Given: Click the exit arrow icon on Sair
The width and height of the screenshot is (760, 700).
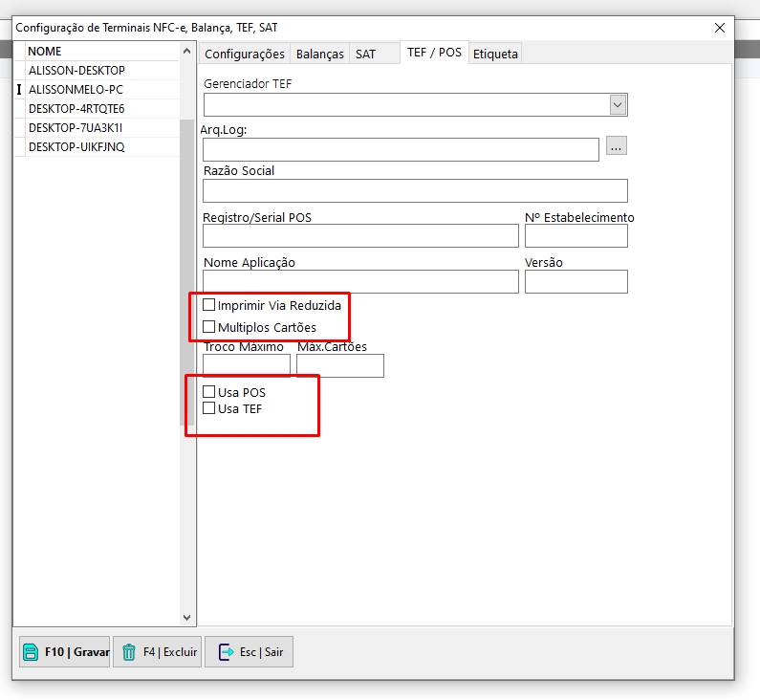Looking at the screenshot, I should pos(226,652).
